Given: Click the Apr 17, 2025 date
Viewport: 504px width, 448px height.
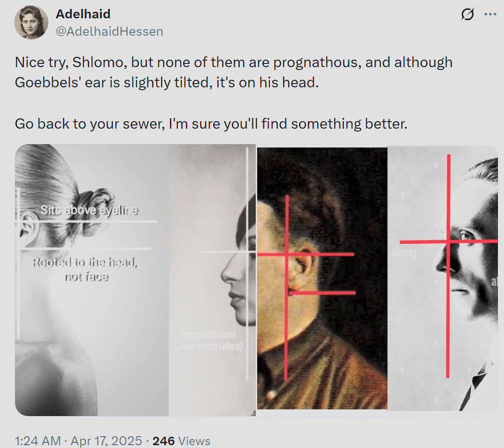Looking at the screenshot, I should click(x=106, y=440).
